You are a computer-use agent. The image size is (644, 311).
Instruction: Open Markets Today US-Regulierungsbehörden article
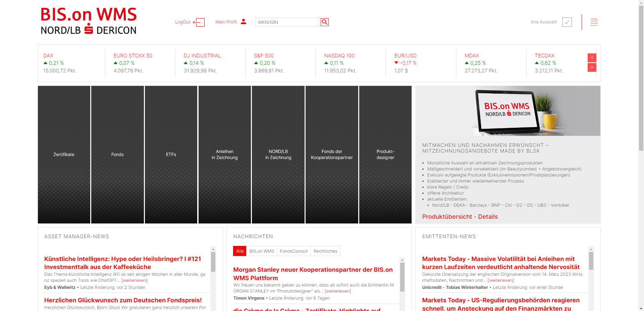(501, 304)
